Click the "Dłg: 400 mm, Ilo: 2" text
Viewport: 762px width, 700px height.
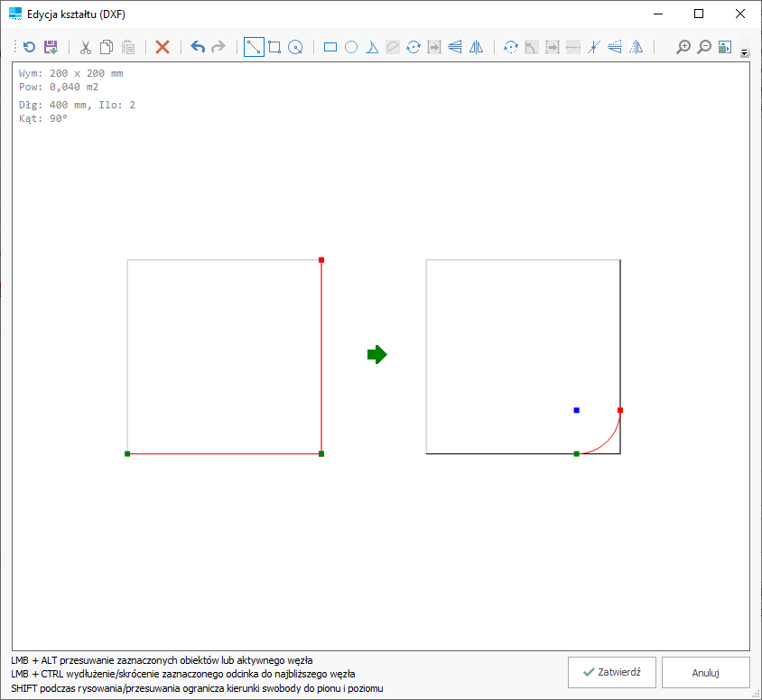coord(77,105)
